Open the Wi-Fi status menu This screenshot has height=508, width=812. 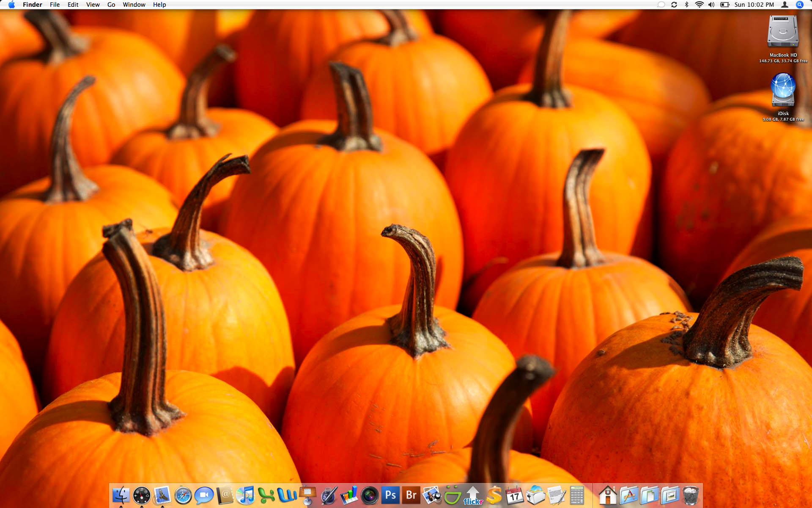699,5
